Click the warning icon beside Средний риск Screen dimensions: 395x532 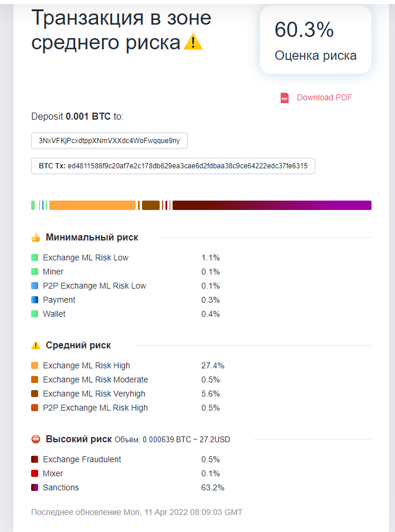[36, 345]
